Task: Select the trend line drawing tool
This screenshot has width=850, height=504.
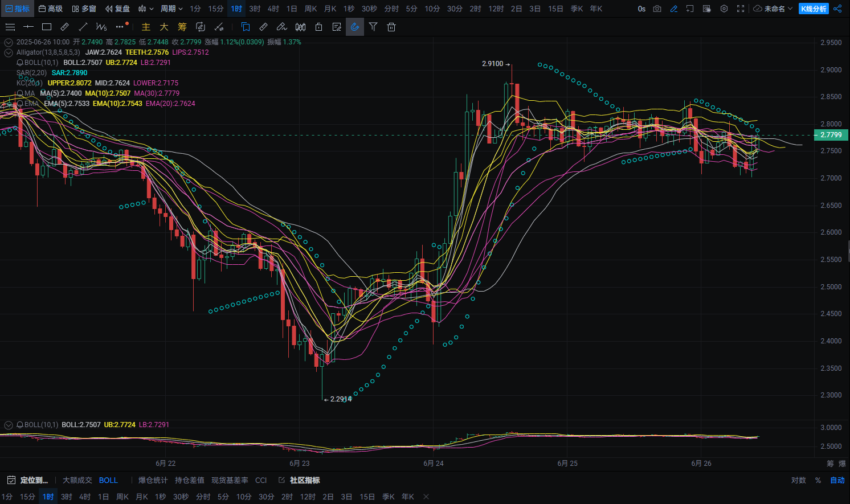Action: pos(83,27)
